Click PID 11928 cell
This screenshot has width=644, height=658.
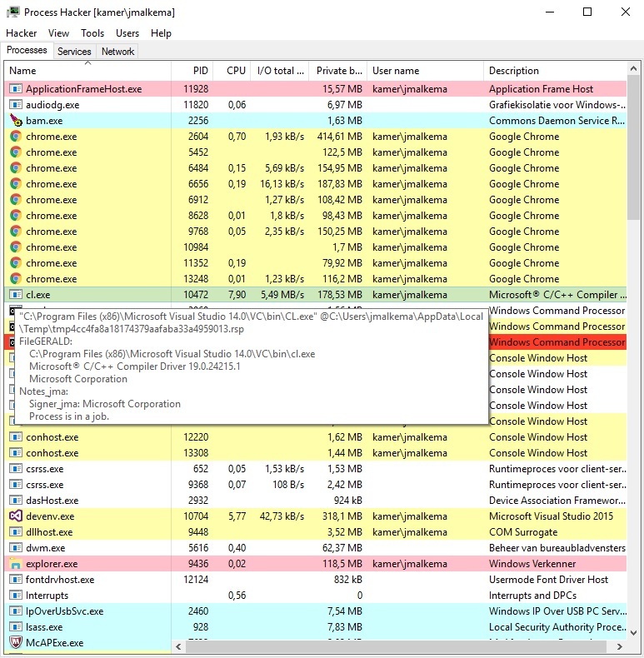196,89
